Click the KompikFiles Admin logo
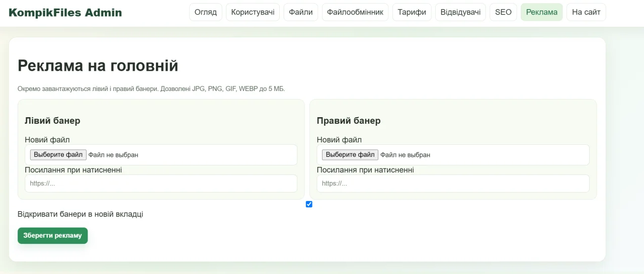644x274 pixels. (x=65, y=13)
